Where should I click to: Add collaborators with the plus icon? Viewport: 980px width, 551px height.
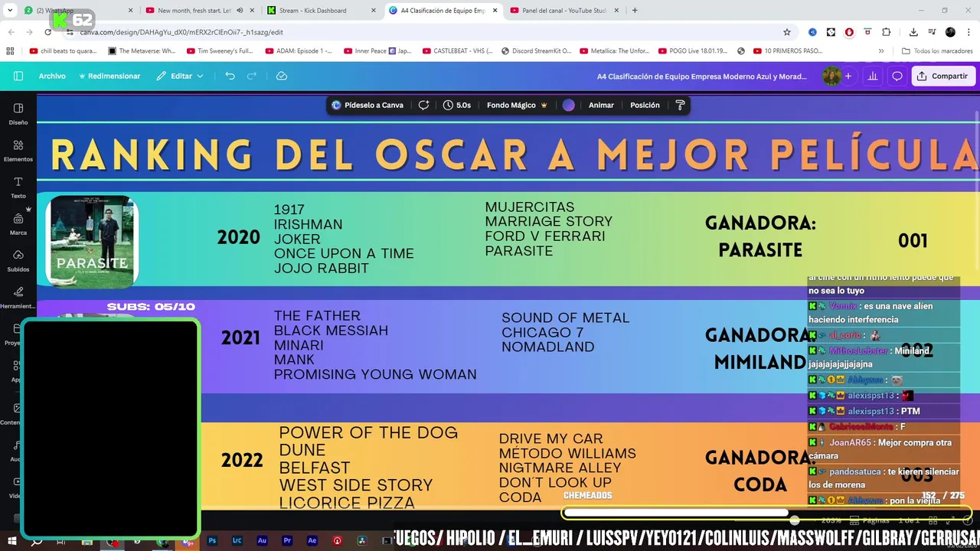tap(848, 76)
